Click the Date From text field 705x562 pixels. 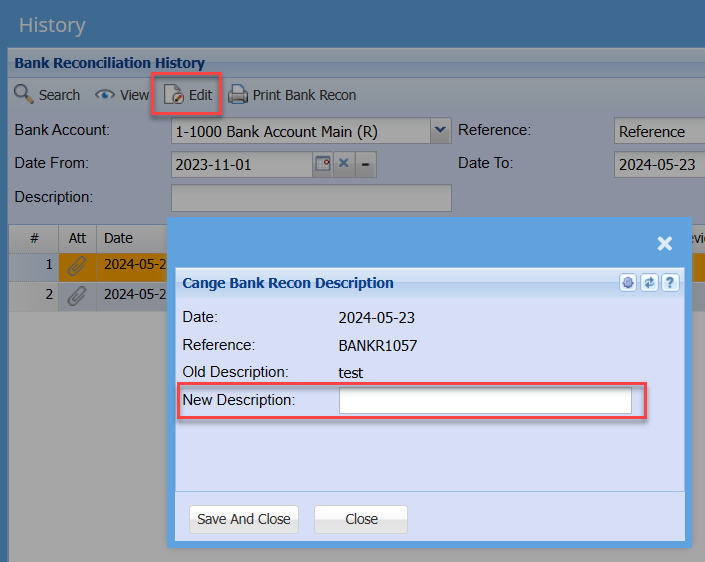pos(242,164)
